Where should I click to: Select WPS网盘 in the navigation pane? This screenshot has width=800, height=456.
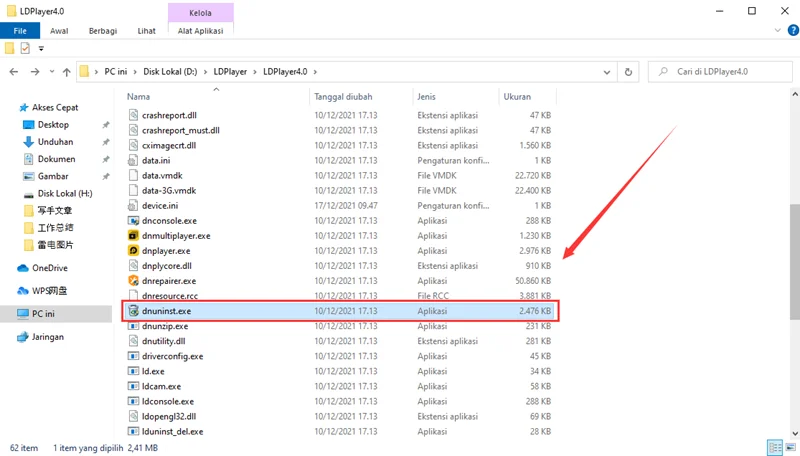point(49,291)
